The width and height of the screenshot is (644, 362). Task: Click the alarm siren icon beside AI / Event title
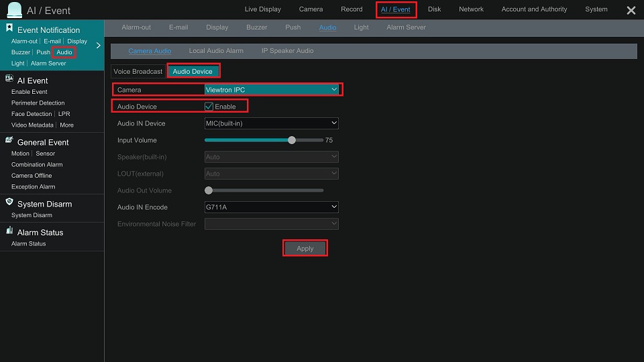(14, 10)
